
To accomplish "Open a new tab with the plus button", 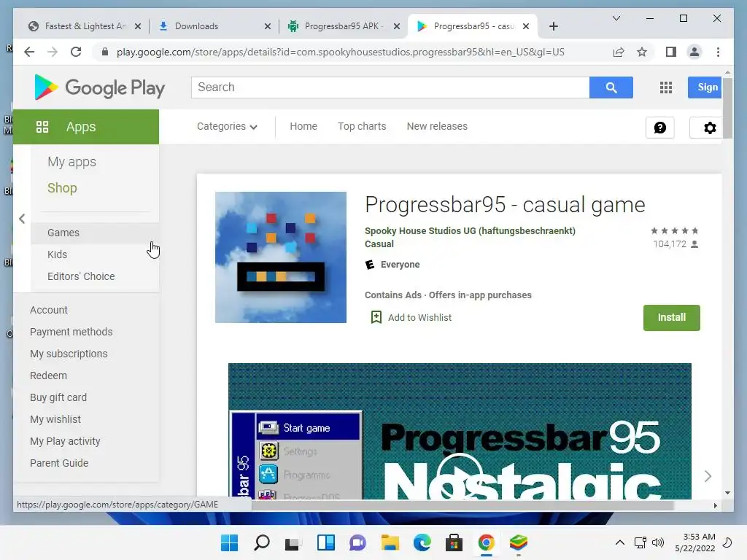I will coord(553,26).
